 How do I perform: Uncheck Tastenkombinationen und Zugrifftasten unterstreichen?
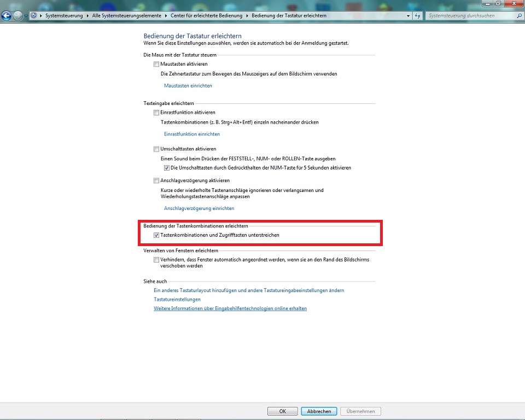tap(156, 235)
